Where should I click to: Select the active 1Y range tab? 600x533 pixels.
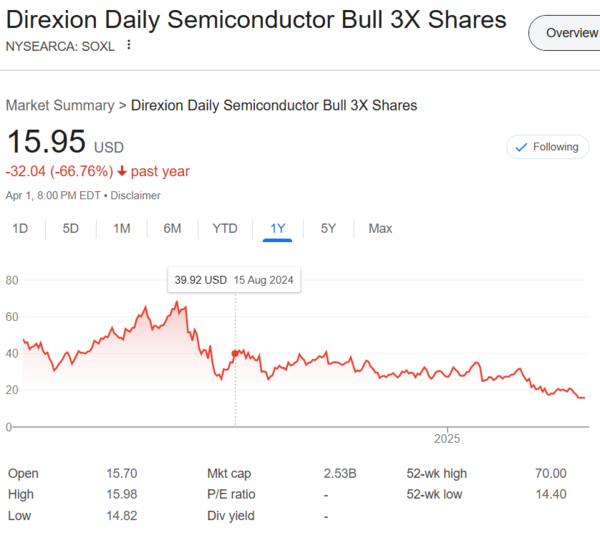coord(278,228)
